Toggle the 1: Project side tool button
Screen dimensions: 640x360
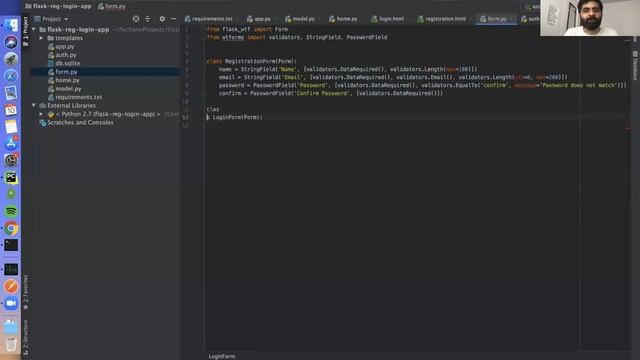click(x=26, y=31)
